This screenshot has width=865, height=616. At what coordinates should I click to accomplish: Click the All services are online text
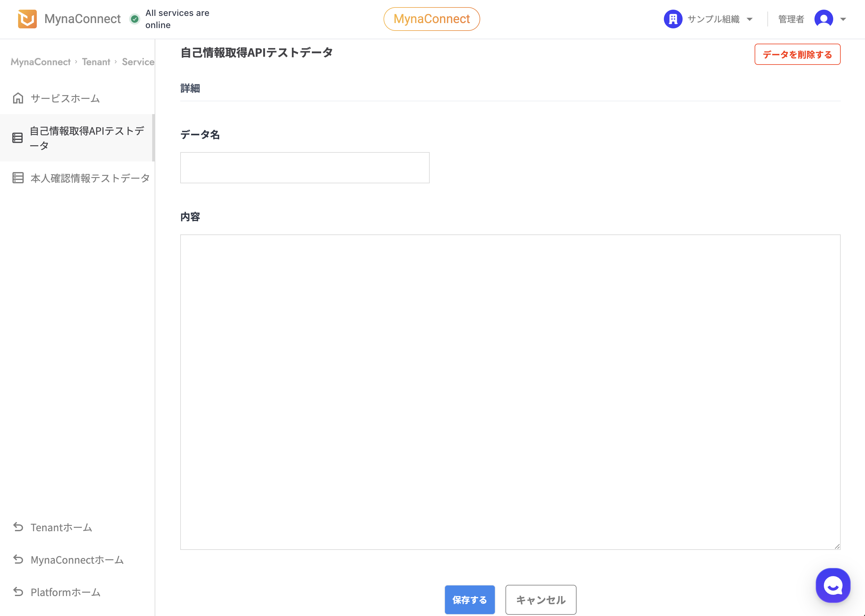(x=177, y=19)
